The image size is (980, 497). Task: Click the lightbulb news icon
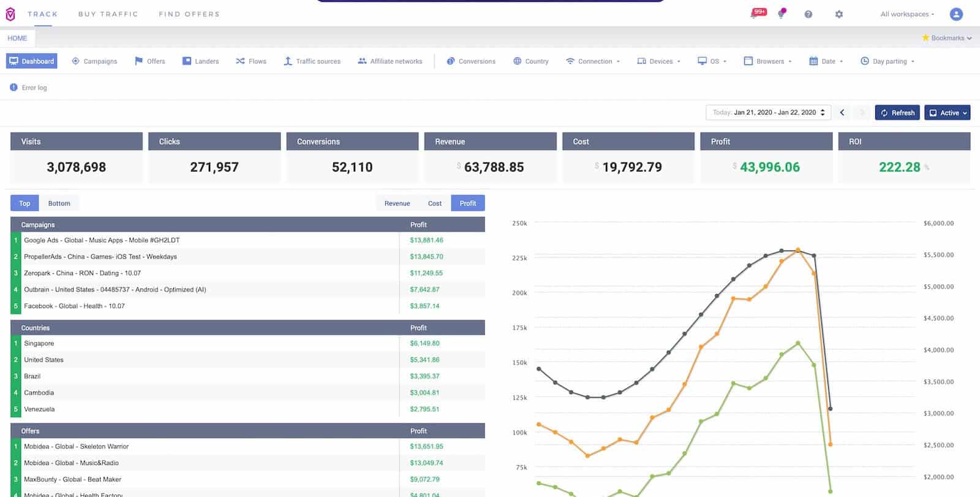point(782,13)
